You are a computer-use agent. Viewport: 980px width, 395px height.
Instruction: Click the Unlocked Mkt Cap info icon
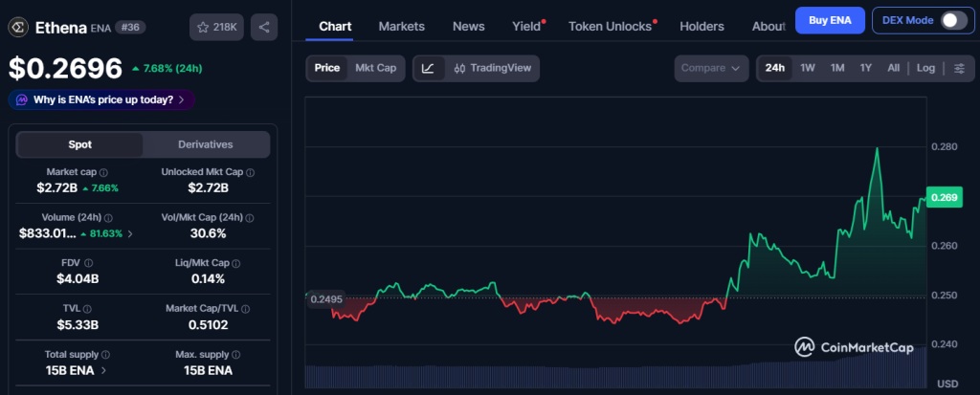(250, 172)
